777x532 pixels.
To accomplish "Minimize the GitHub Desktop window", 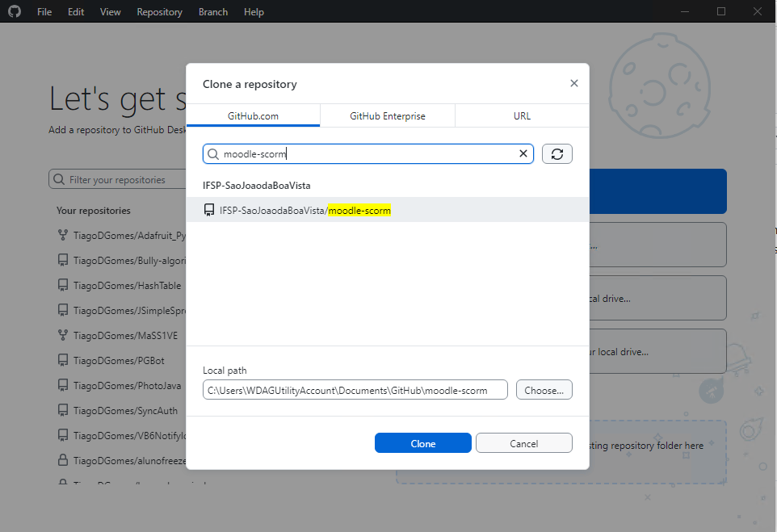I will click(685, 11).
